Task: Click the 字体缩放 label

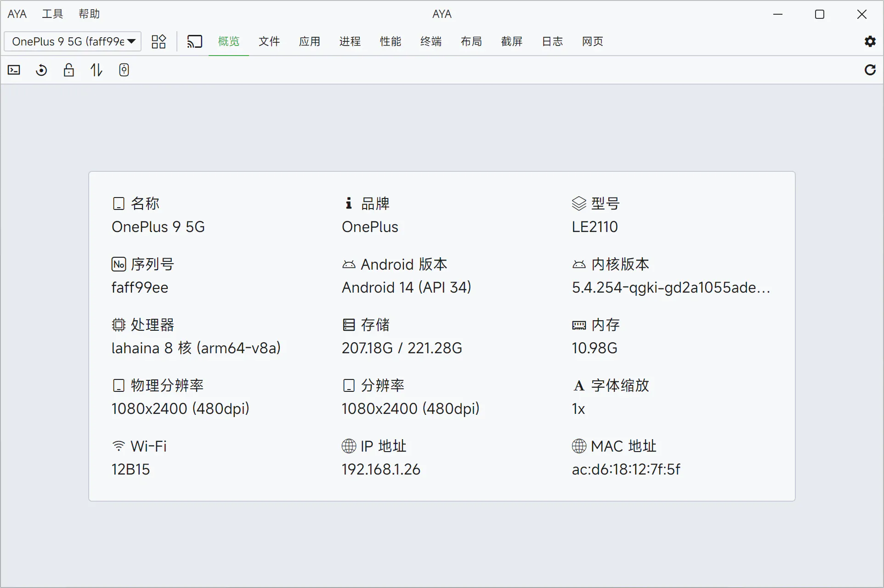Action: 620,385
